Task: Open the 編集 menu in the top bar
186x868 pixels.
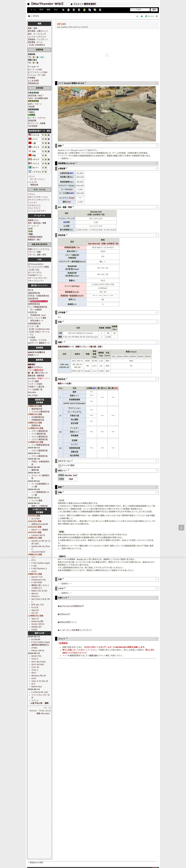Action: click(x=49, y=10)
